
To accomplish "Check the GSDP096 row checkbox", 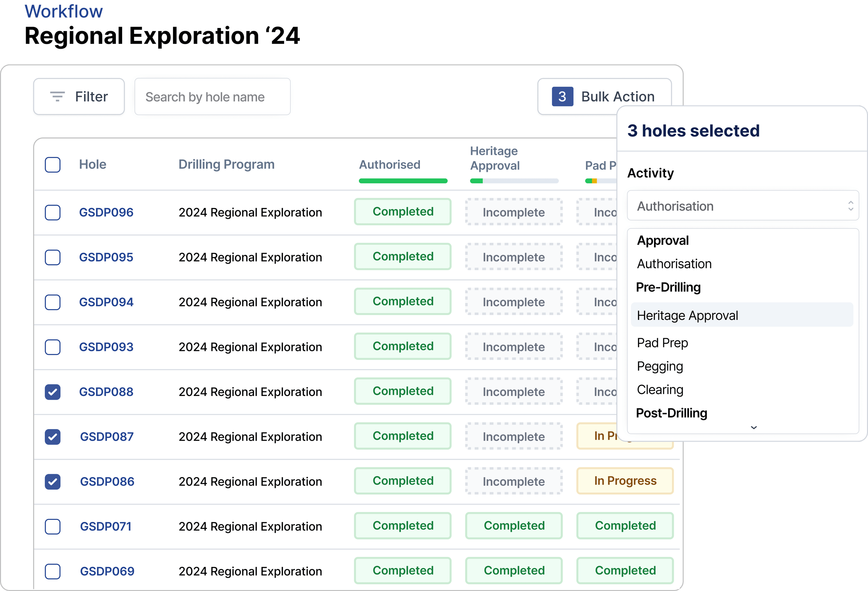I will click(53, 213).
